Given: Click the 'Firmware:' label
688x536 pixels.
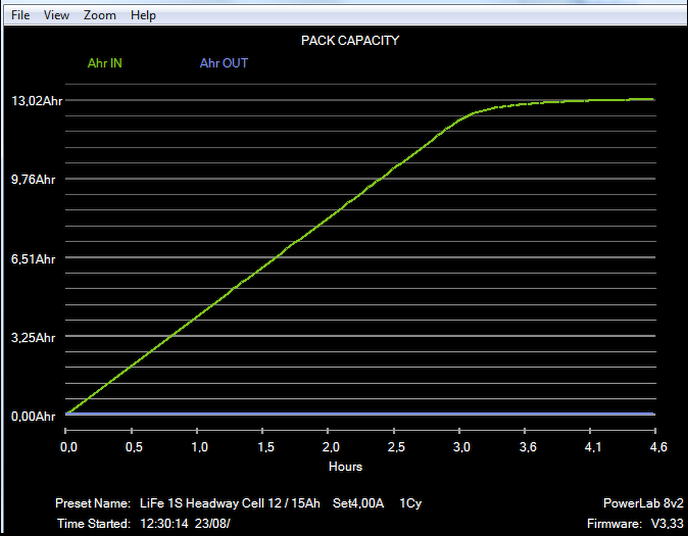Looking at the screenshot, I should [x=614, y=524].
